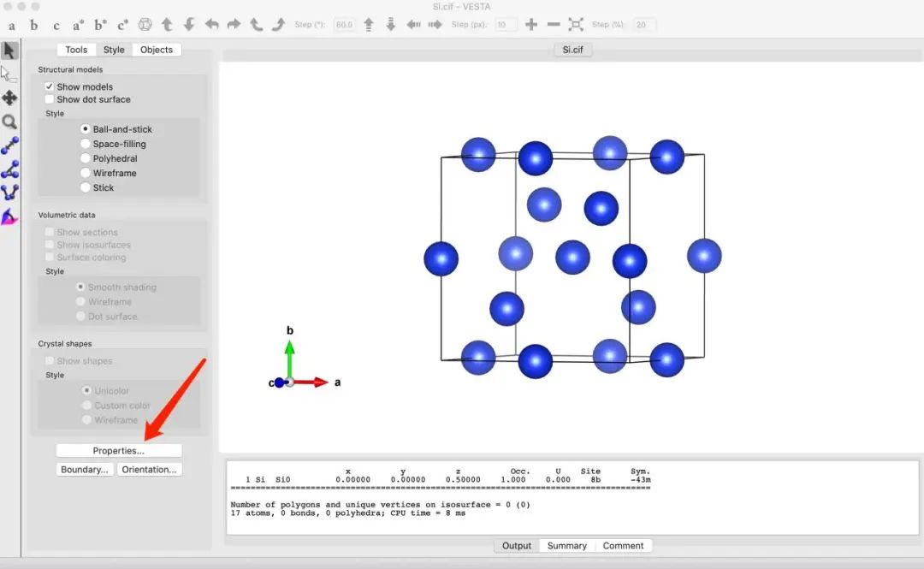Screen dimensions: 924x569
Task: Click the Boundary... button
Action: pos(85,469)
